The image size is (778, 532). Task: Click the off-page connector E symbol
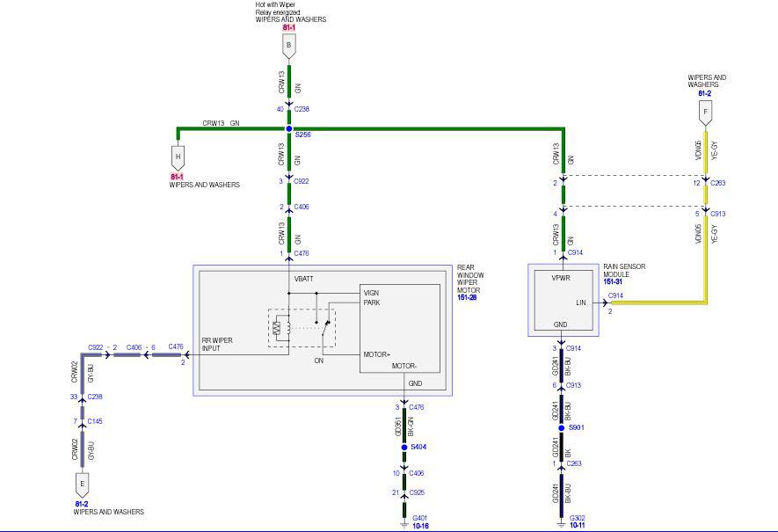pyautogui.click(x=82, y=485)
